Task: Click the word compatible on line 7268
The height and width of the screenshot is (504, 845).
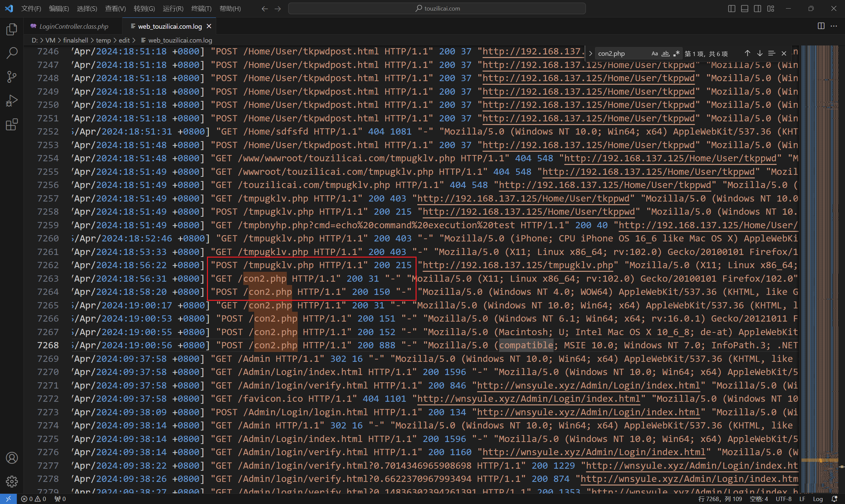Action: click(526, 345)
